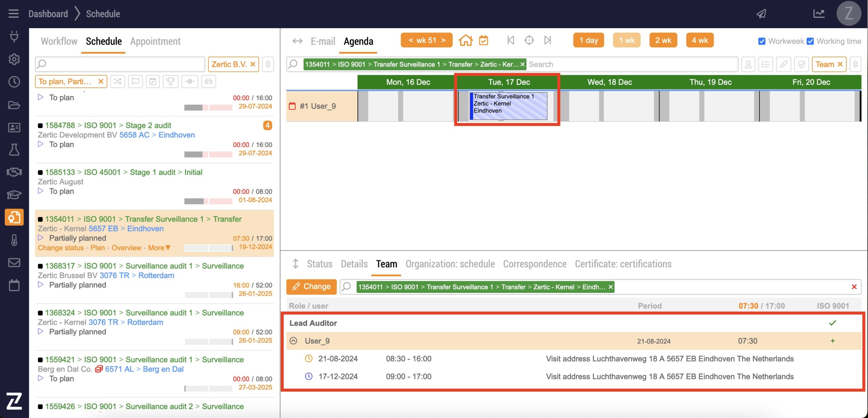This screenshot has width=868, height=418.
Task: Click the calendar check icon beside home
Action: click(x=484, y=40)
